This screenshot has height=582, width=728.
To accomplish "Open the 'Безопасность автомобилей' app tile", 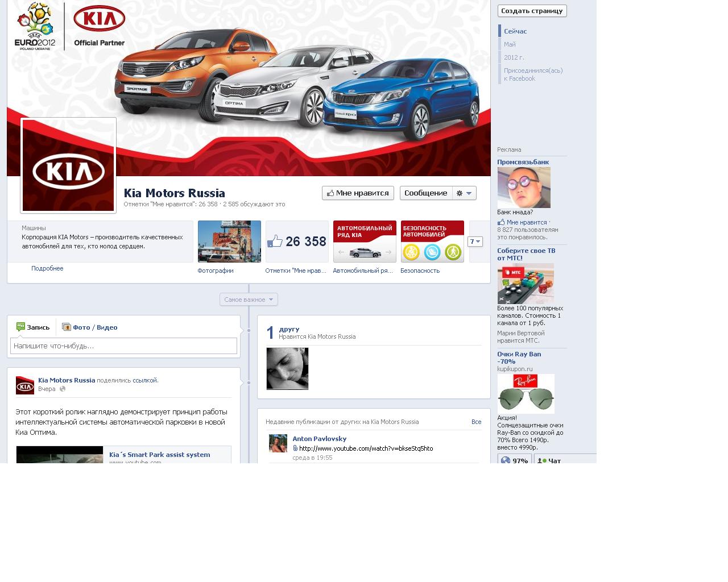I will 432,242.
